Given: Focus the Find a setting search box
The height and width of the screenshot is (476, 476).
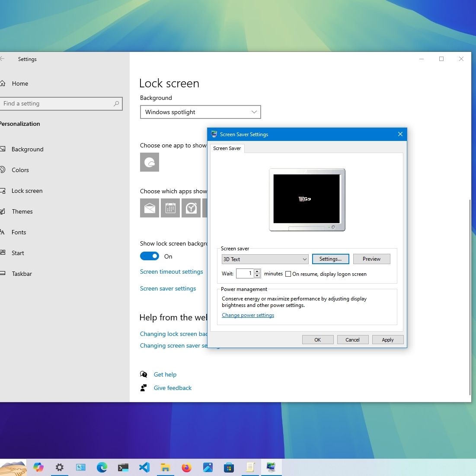Looking at the screenshot, I should [61, 103].
